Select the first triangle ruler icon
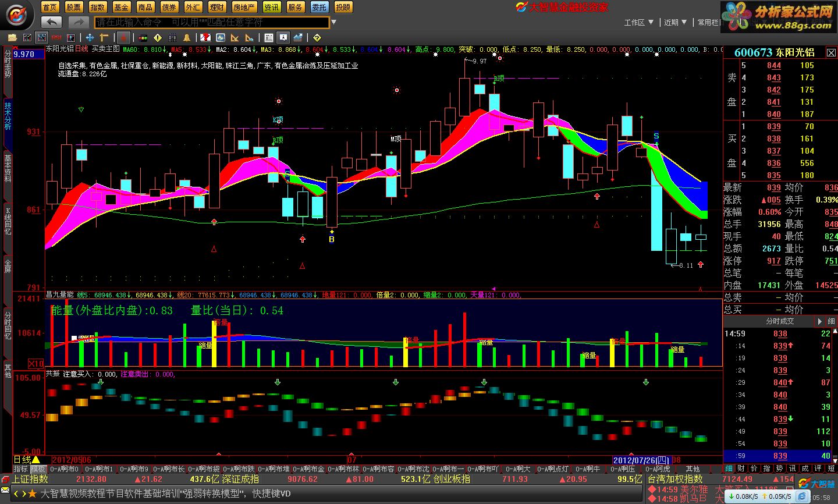This screenshot has width=838, height=504. 235,38
